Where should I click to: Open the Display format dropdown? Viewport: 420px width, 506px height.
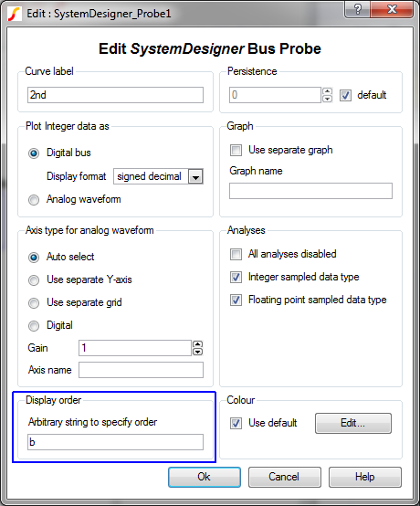click(195, 176)
